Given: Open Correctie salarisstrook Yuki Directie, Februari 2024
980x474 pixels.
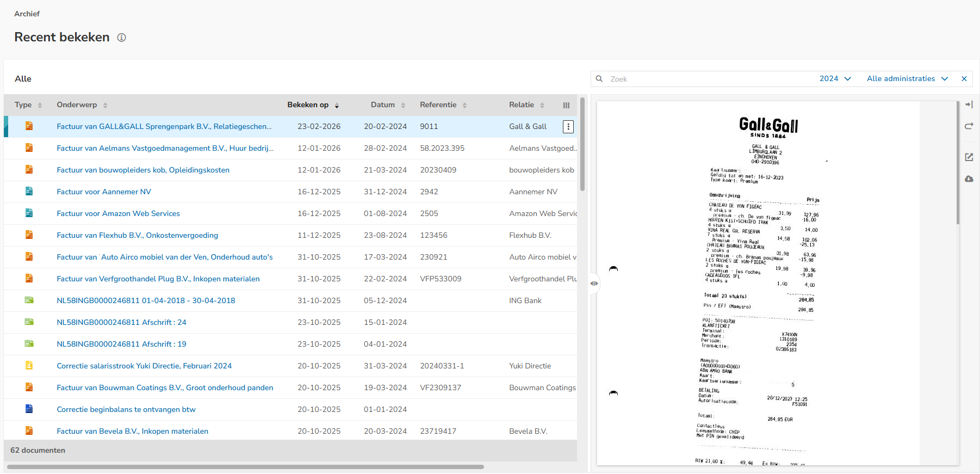Looking at the screenshot, I should (144, 366).
